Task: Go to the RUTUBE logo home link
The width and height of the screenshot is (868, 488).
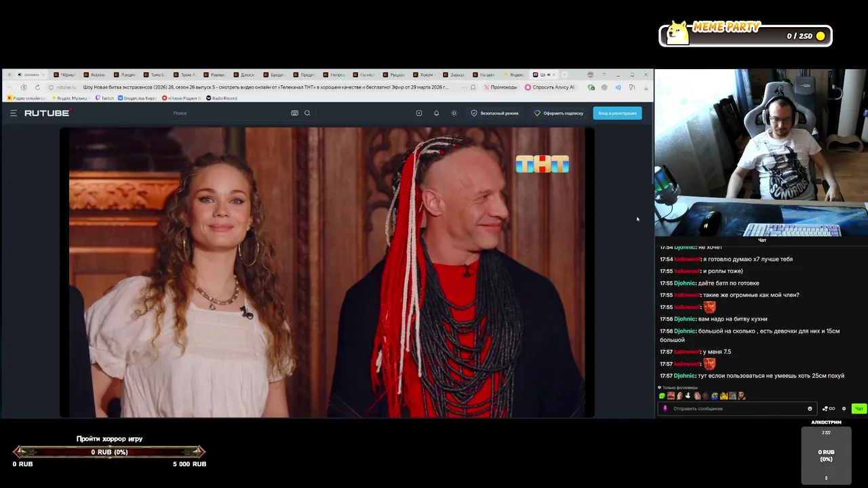Action: [x=47, y=113]
